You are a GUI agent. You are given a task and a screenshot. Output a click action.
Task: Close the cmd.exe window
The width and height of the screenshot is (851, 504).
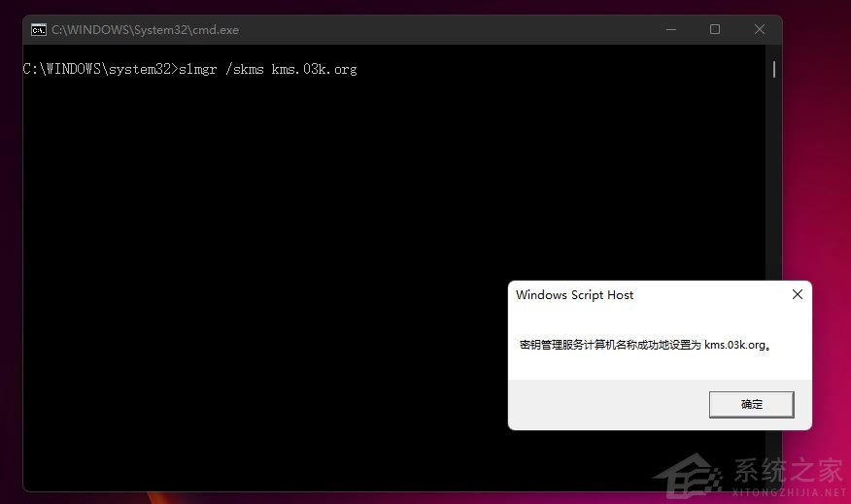click(x=759, y=30)
